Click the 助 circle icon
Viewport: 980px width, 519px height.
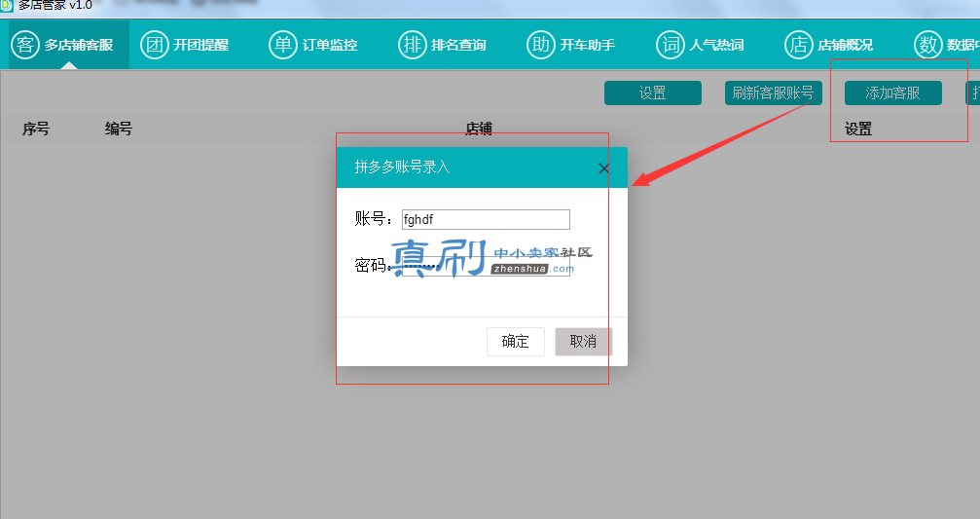pos(541,45)
